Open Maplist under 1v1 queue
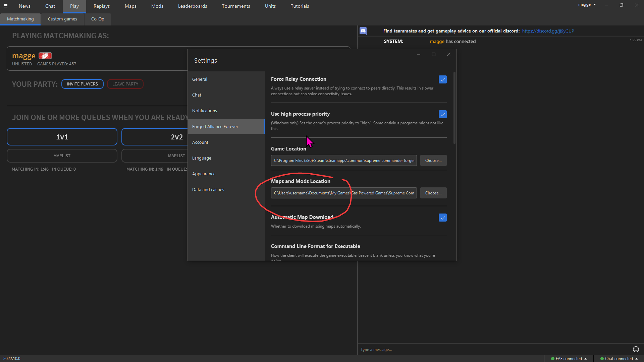Viewport: 644px width, 362px height. [62, 156]
